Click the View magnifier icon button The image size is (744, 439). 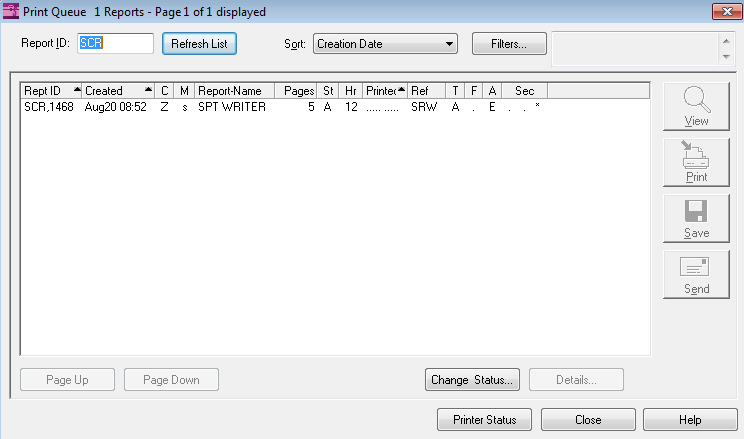pos(696,106)
